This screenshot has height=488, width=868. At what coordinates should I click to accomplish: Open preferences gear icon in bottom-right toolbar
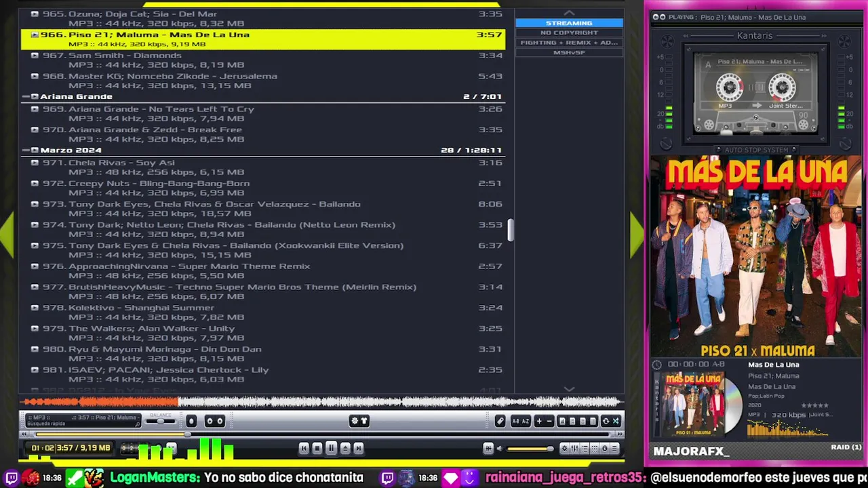click(564, 448)
